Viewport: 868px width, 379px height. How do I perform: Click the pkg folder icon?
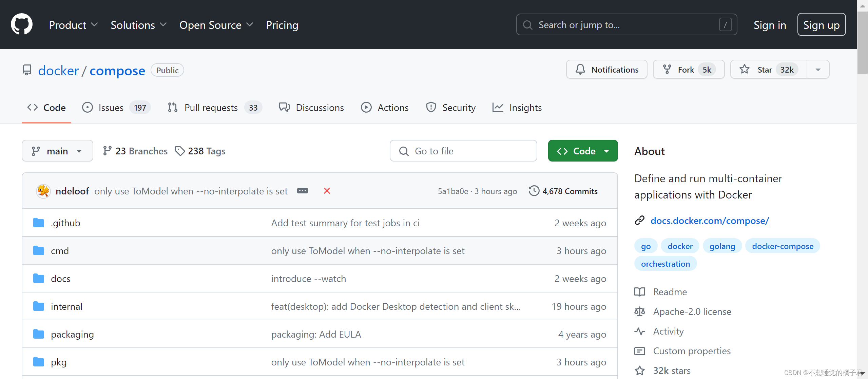tap(39, 362)
